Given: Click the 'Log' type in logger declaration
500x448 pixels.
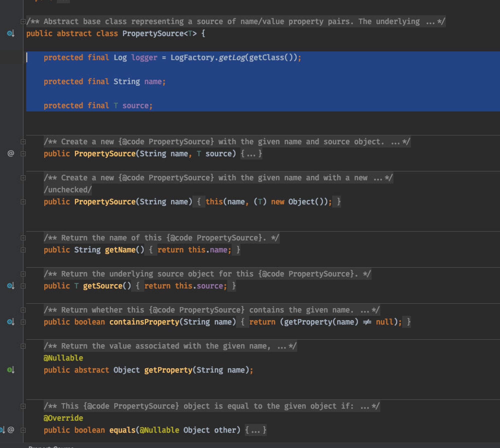Looking at the screenshot, I should 120,57.
